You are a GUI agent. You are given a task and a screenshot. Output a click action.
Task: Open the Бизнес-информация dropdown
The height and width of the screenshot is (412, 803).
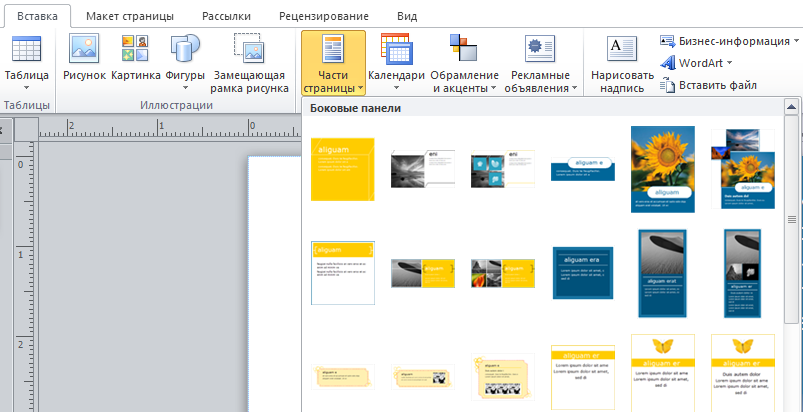730,41
